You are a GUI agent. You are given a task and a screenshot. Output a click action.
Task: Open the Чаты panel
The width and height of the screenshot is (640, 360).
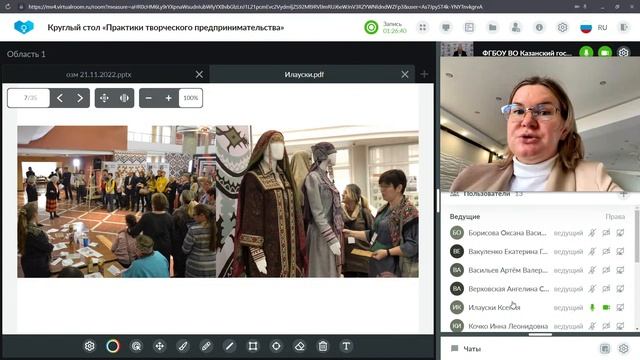coord(472,349)
